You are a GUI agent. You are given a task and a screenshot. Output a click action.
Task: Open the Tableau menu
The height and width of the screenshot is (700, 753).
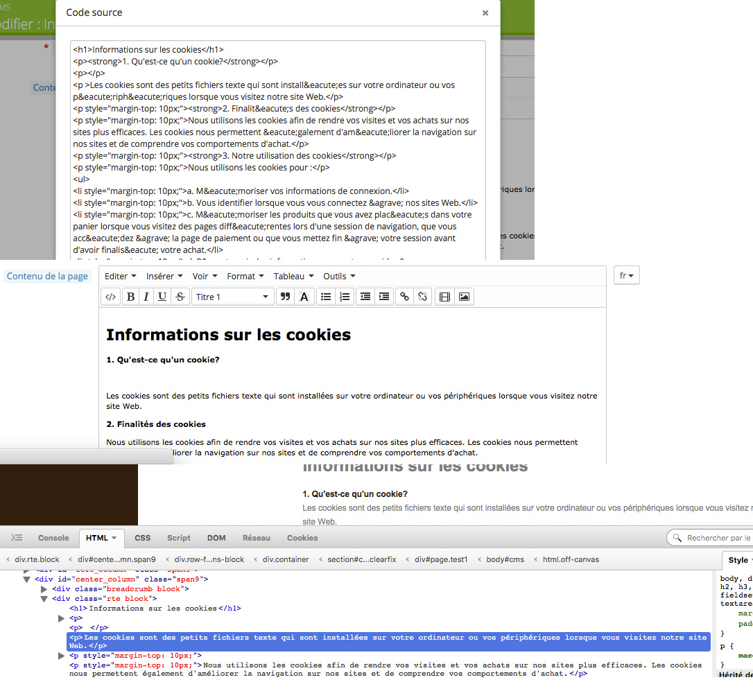[x=294, y=276]
